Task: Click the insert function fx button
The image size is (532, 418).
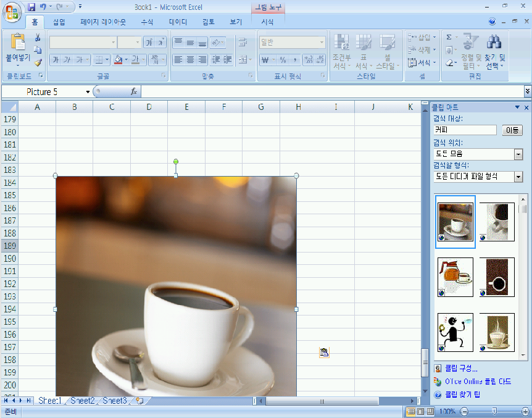Action: (x=134, y=91)
